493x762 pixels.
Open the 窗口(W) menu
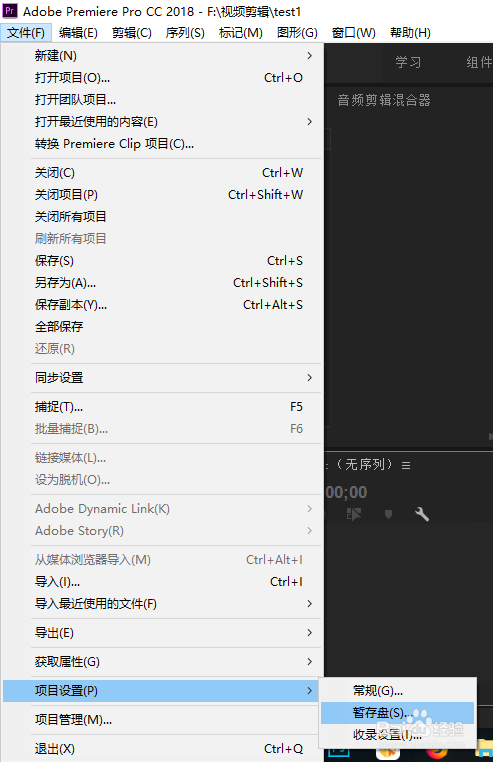(x=353, y=33)
